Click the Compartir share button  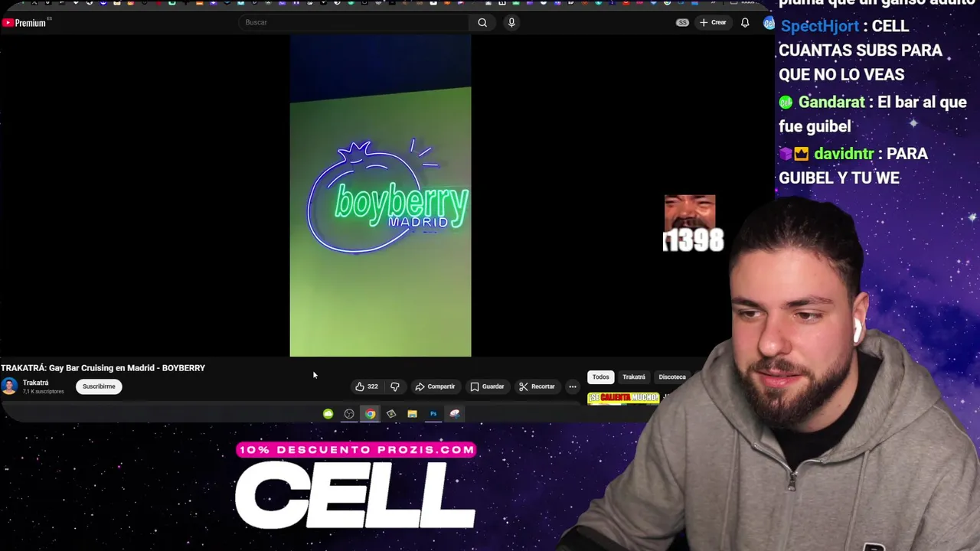coord(435,386)
